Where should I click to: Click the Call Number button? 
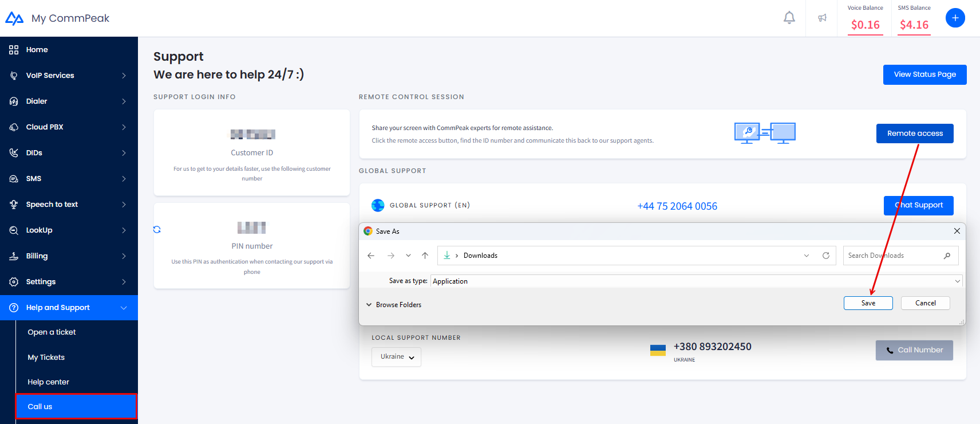point(914,350)
